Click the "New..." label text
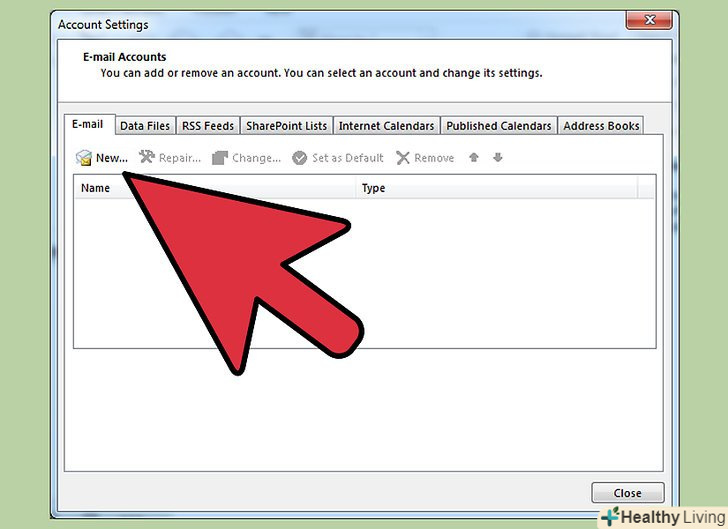 (x=112, y=158)
